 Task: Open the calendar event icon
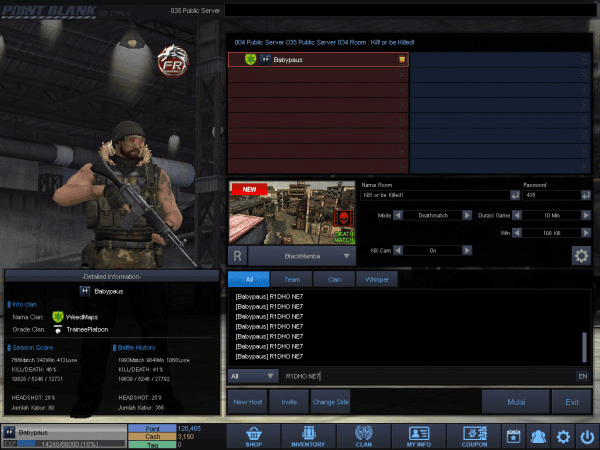[x=514, y=436]
